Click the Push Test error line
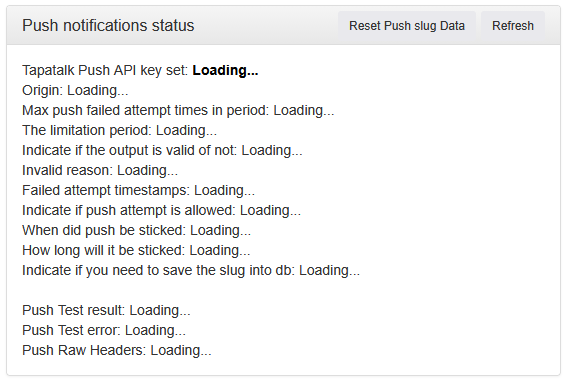The width and height of the screenshot is (574, 391). (104, 330)
